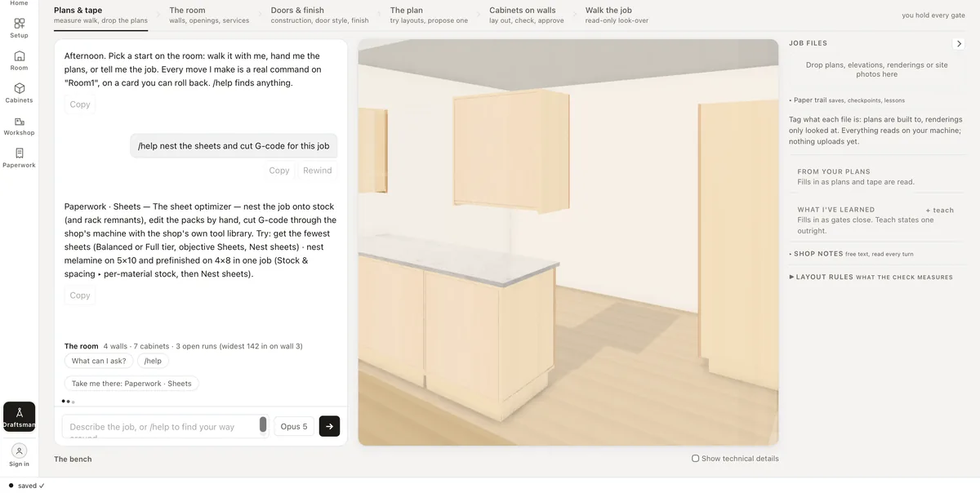Click the What can I ask? chip
Image resolution: width=980 pixels, height=493 pixels.
pyautogui.click(x=99, y=361)
